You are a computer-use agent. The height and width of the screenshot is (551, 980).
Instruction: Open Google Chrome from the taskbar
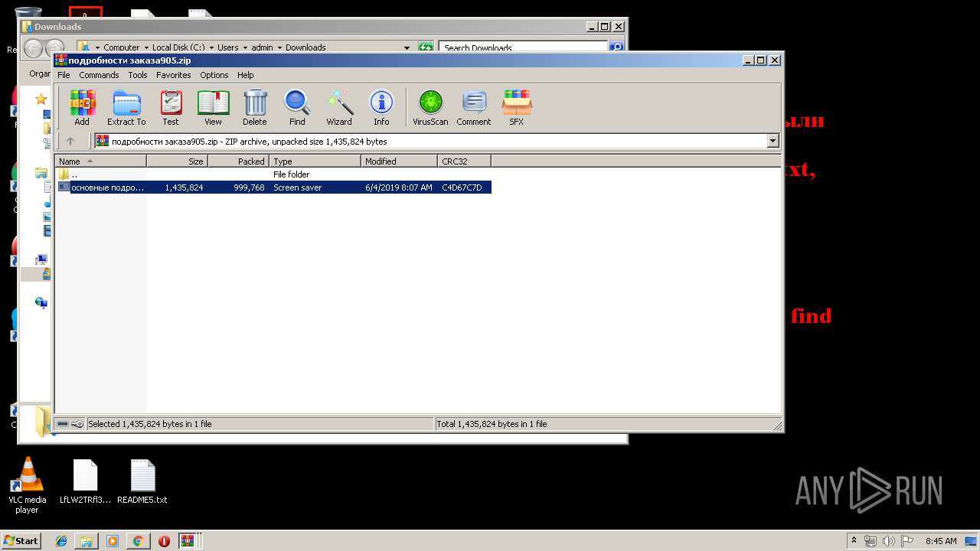point(138,541)
